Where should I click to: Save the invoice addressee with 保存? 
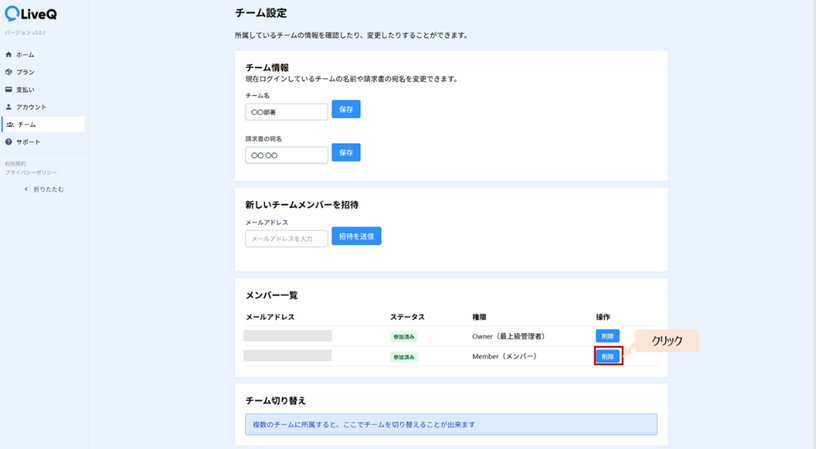tap(346, 152)
